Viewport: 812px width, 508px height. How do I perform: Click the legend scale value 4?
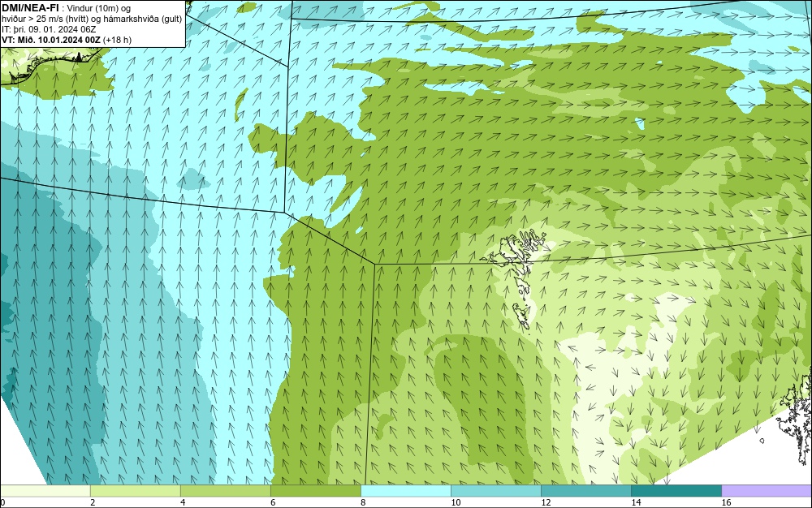coord(183,502)
